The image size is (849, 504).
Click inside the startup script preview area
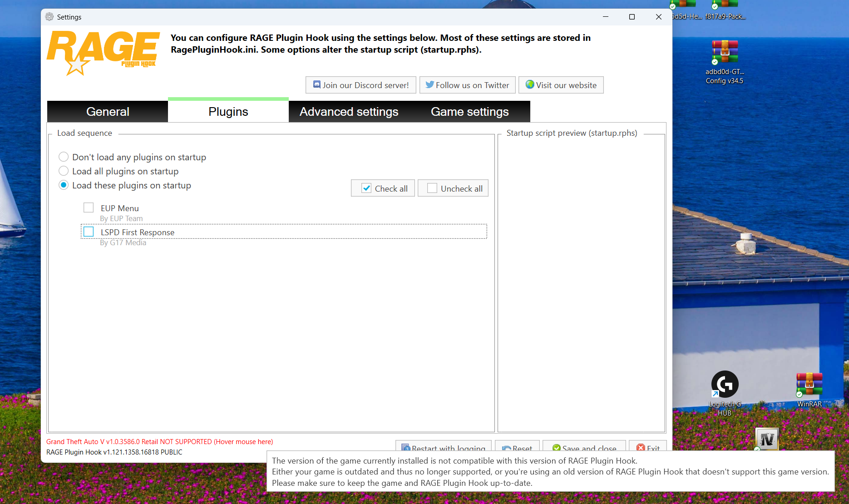(x=582, y=284)
